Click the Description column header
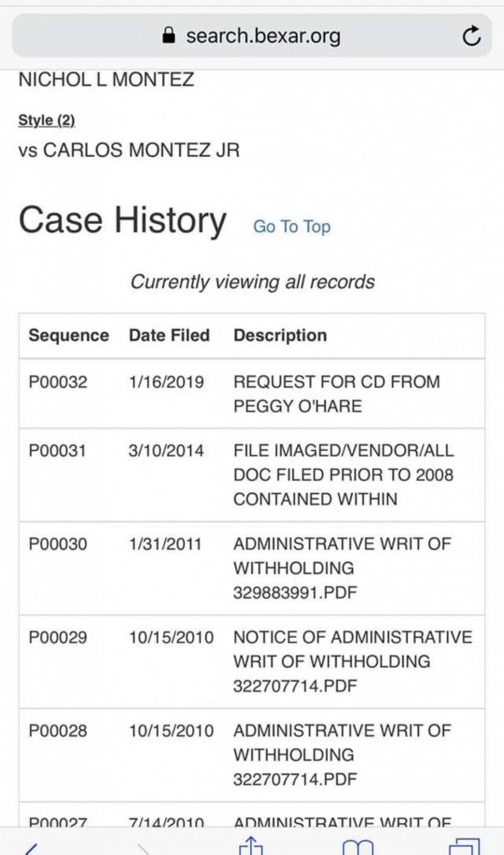This screenshot has height=855, width=504. (x=280, y=336)
